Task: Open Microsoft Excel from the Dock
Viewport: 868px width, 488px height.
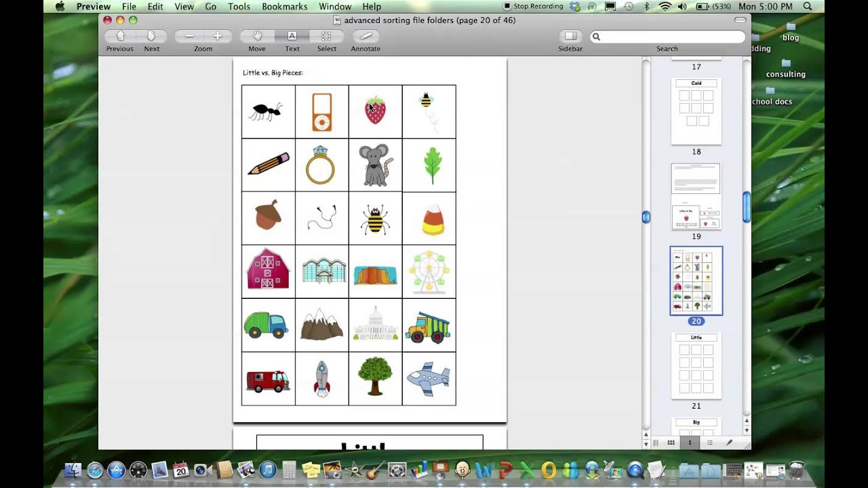Action: [x=528, y=470]
